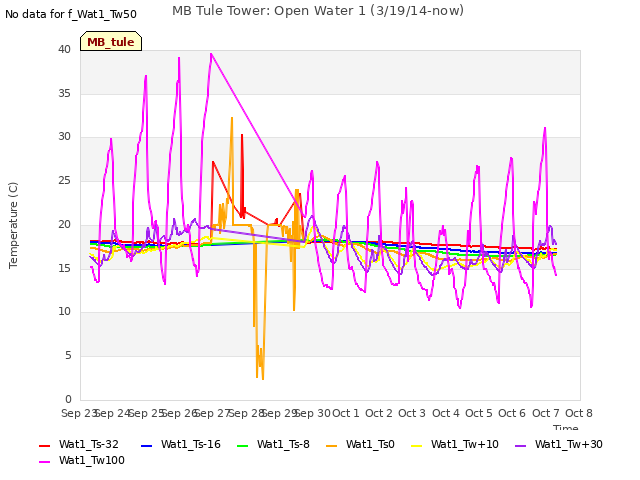Toggle the Wat1_Ts-16 legend label

[x=191, y=444]
